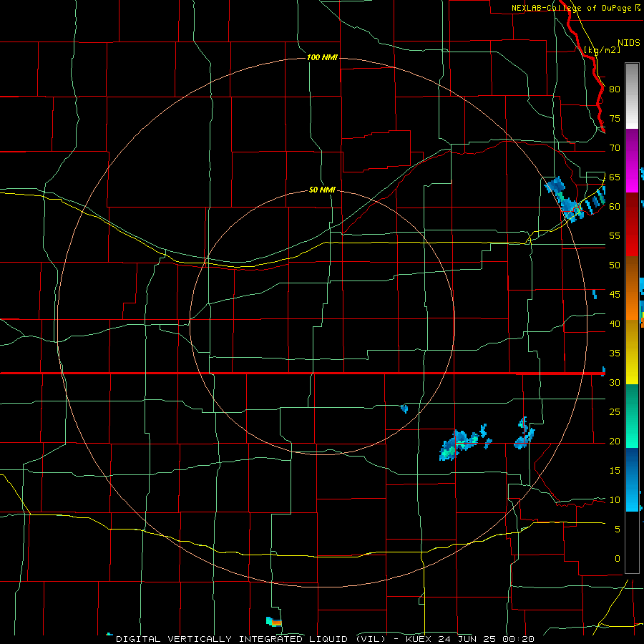Click the small orange-cored echo at the bottom
The width and height of the screenshot is (644, 644).
[274, 621]
